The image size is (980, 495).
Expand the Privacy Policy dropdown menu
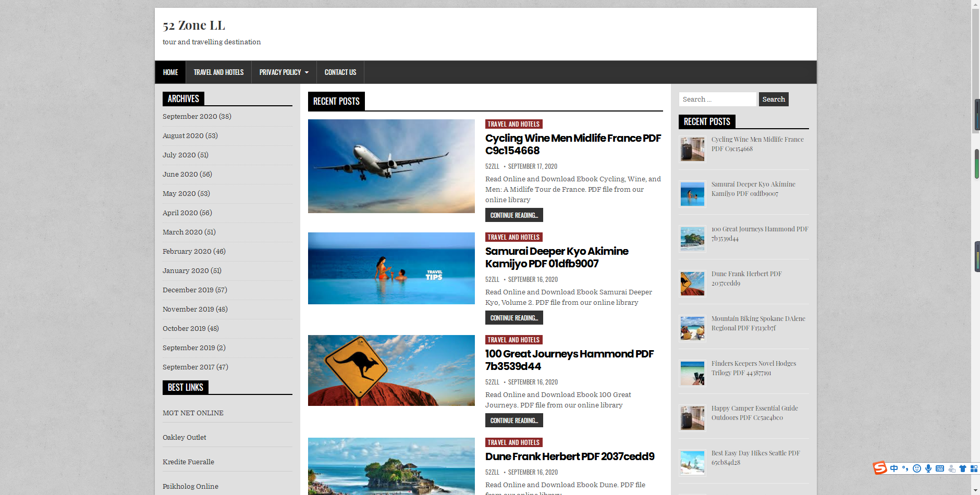284,72
